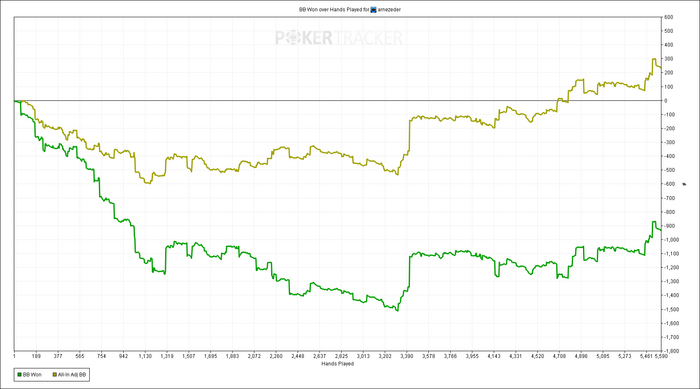Viewport: 700px width, 389px height.
Task: Click the y-axis label 500
Action: [669, 31]
